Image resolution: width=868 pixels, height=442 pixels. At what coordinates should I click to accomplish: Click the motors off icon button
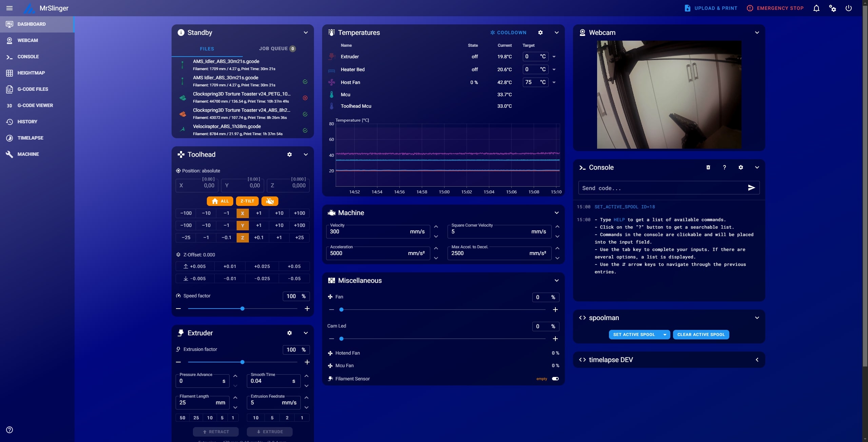(x=270, y=201)
